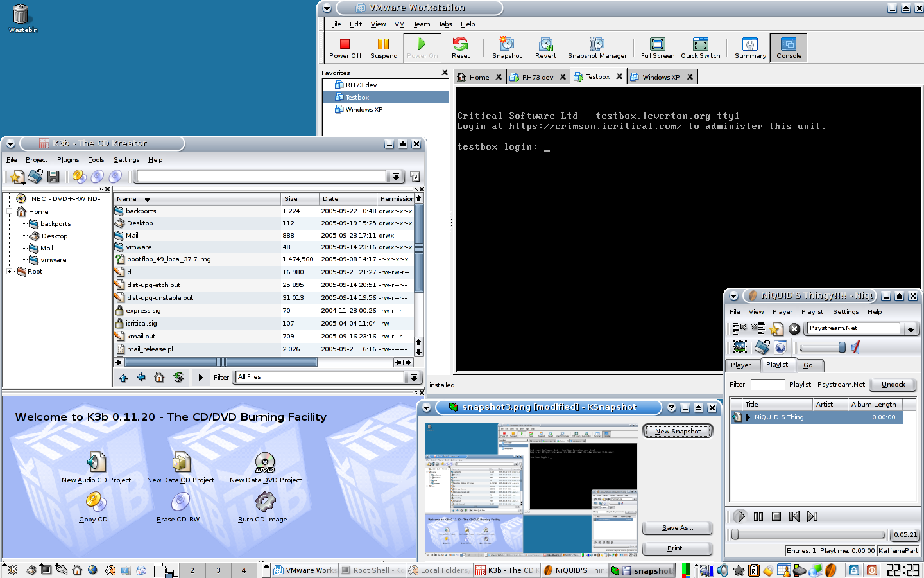Viewport: 924px width, 578px height.
Task: Open the K3b location bar dropdown arrow
Action: (x=396, y=177)
